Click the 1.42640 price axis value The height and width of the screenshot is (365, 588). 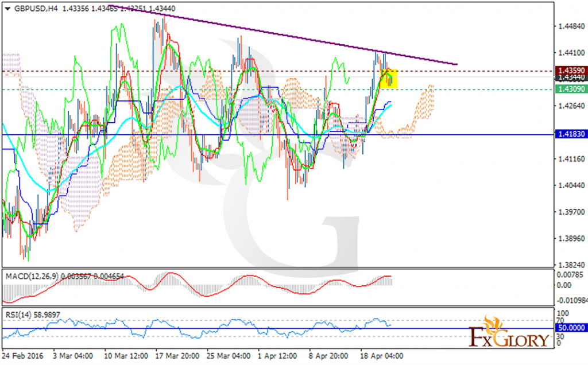point(571,106)
